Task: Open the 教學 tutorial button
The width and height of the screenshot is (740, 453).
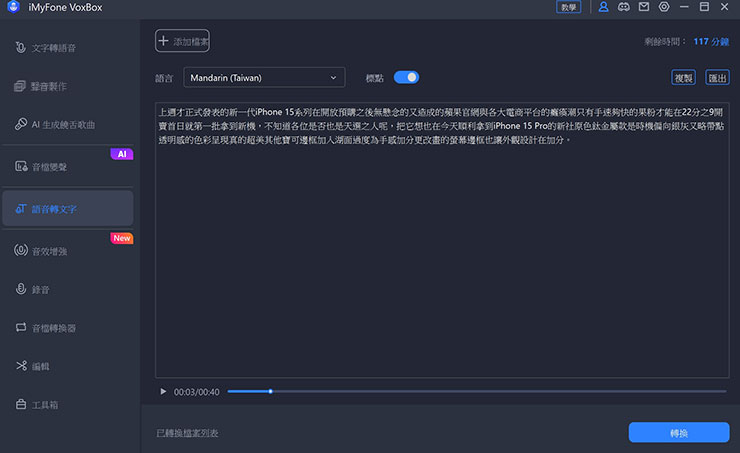Action: [x=568, y=7]
